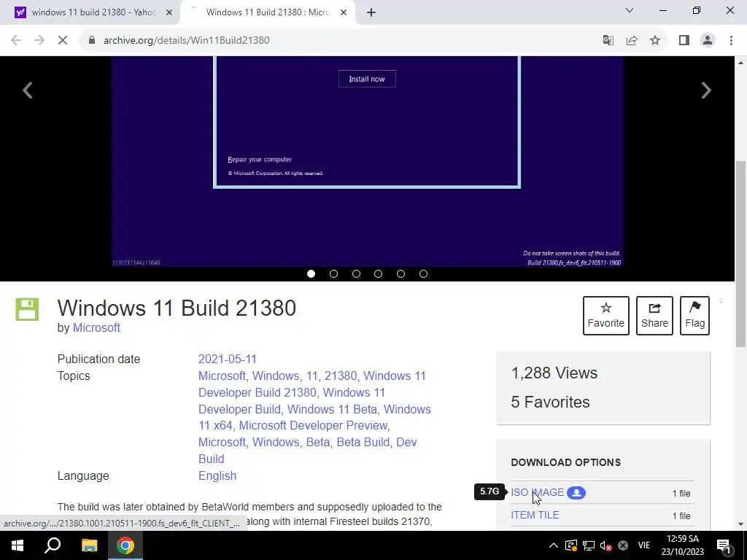Click the share page icon in address bar
Screen dimensions: 747x560
coord(632,41)
